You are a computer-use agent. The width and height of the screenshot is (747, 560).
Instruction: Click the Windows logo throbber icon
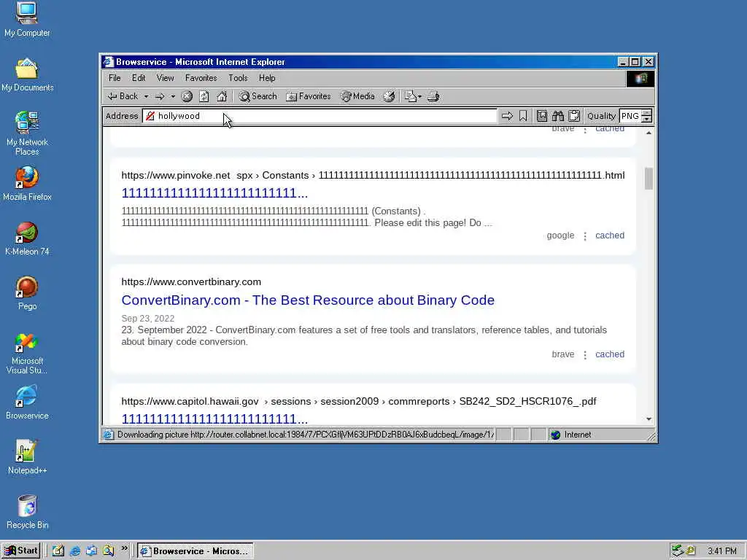[x=640, y=79]
